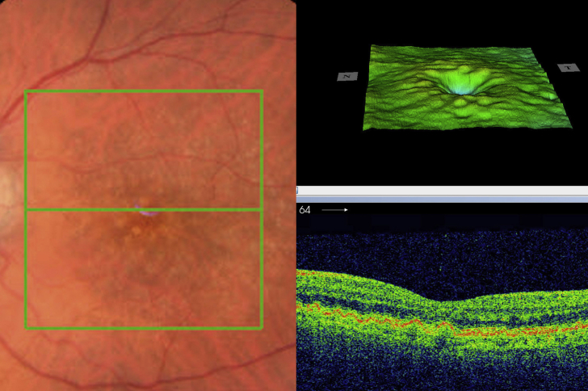Click the bottom-left corner of green scan box
Viewport: 588px width, 391px height.
click(26, 327)
